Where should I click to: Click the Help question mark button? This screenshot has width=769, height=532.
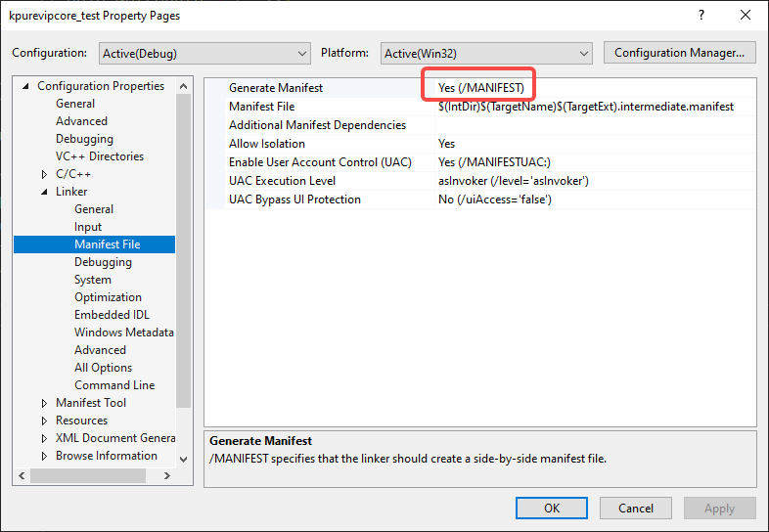701,16
